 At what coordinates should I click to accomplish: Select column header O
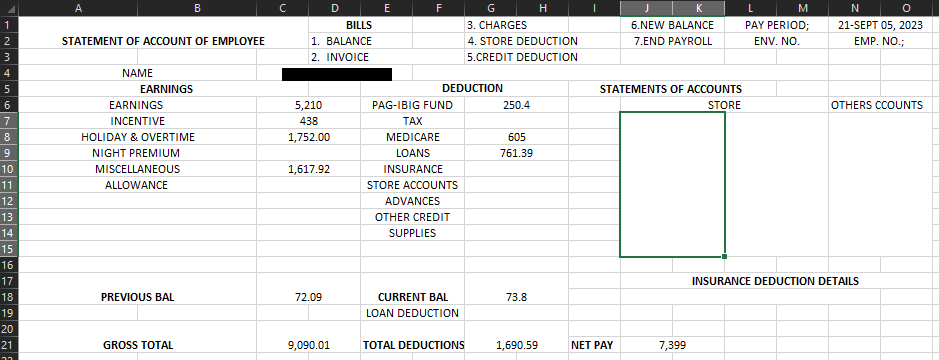(906, 8)
